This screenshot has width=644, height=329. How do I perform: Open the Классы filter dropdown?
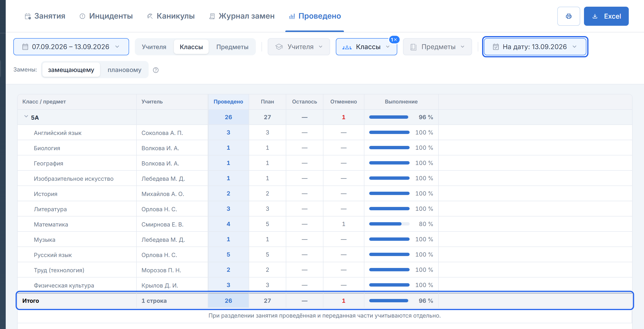click(367, 47)
